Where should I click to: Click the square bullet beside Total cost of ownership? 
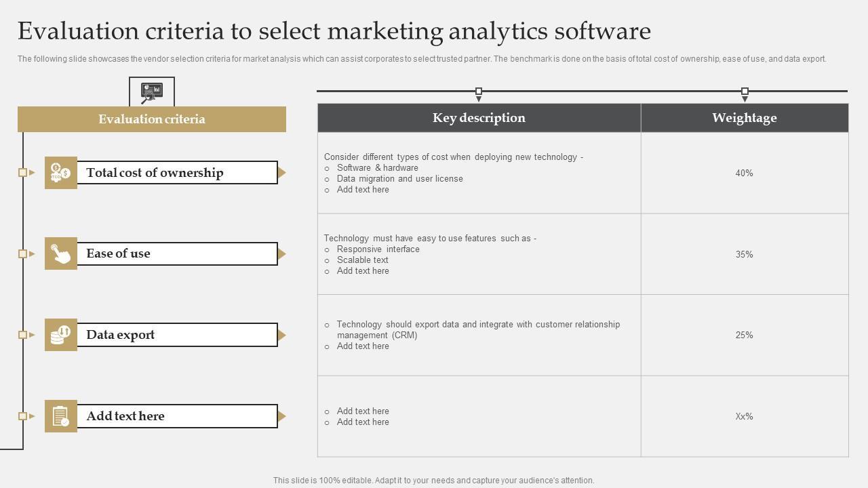coord(22,173)
